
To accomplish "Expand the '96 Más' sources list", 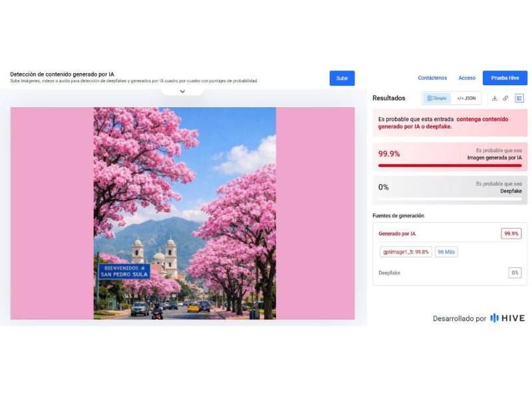I will pyautogui.click(x=446, y=252).
